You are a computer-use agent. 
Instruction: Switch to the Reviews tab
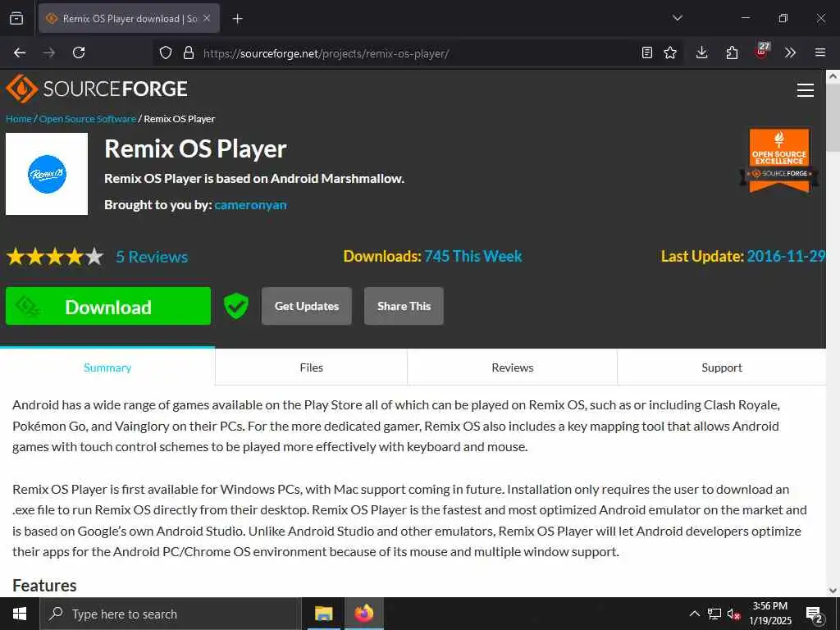[x=512, y=367]
